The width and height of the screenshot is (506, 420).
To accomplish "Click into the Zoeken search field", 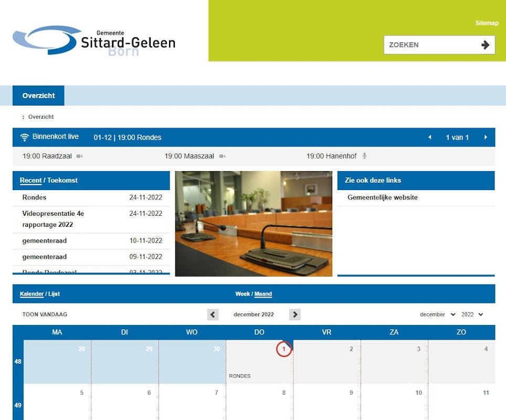I will coord(430,45).
